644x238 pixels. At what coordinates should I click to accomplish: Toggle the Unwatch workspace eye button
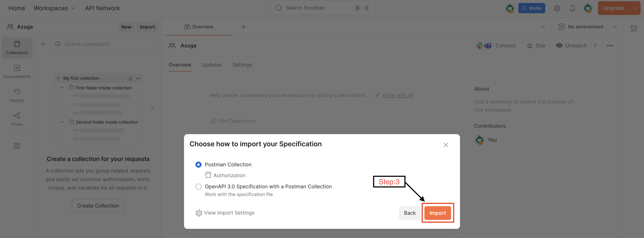coord(571,46)
